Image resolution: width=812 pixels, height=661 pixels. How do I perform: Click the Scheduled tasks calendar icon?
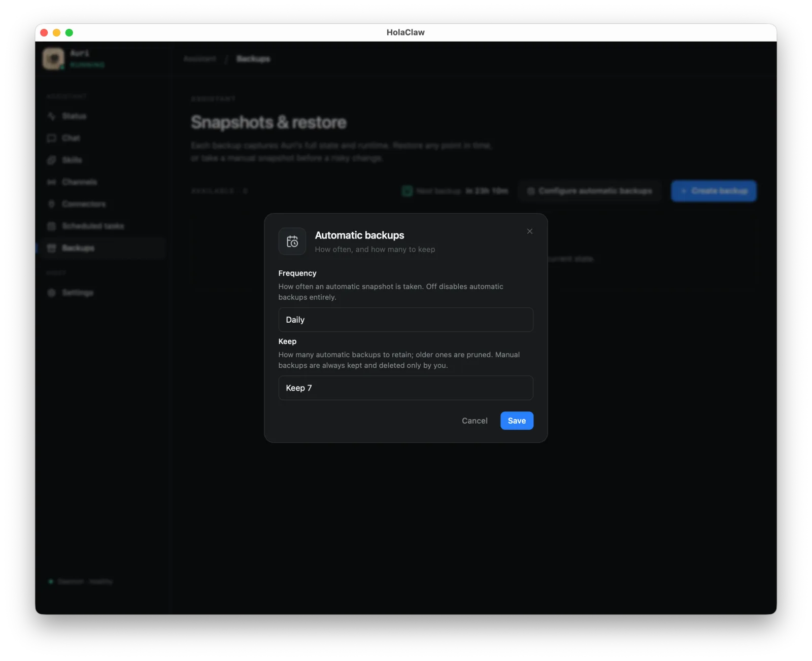51,226
